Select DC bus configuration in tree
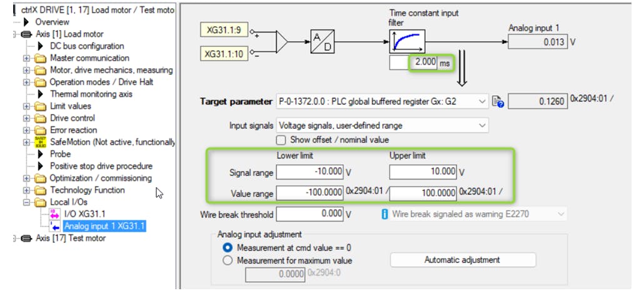 [86, 46]
